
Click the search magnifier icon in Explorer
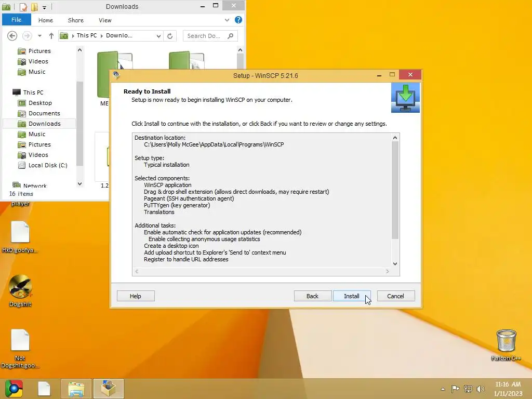coord(230,36)
